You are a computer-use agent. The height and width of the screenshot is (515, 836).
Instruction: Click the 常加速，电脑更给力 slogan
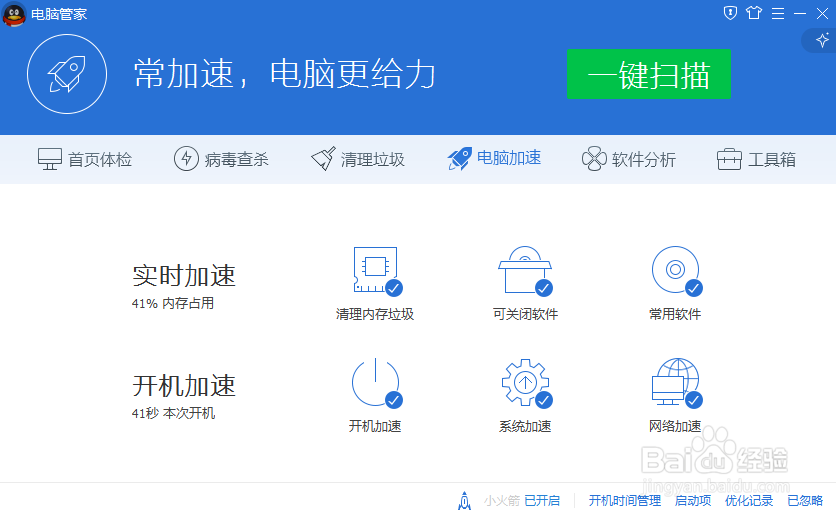(x=285, y=74)
